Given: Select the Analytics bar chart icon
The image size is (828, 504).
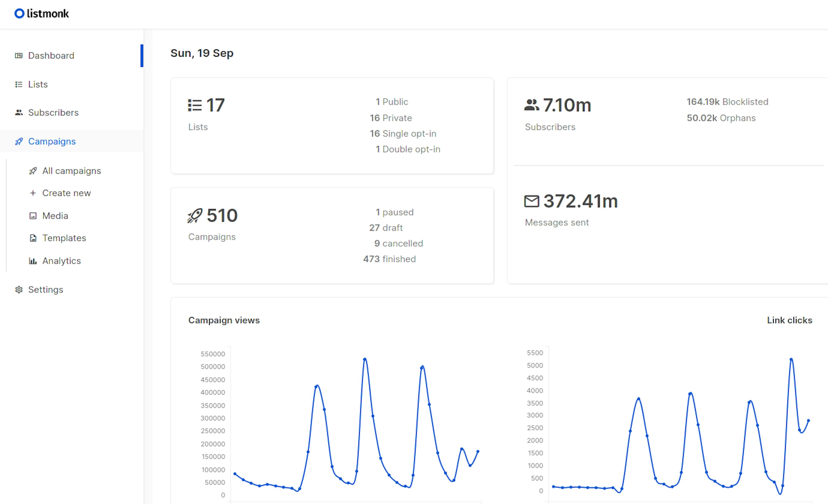Looking at the screenshot, I should tap(33, 261).
